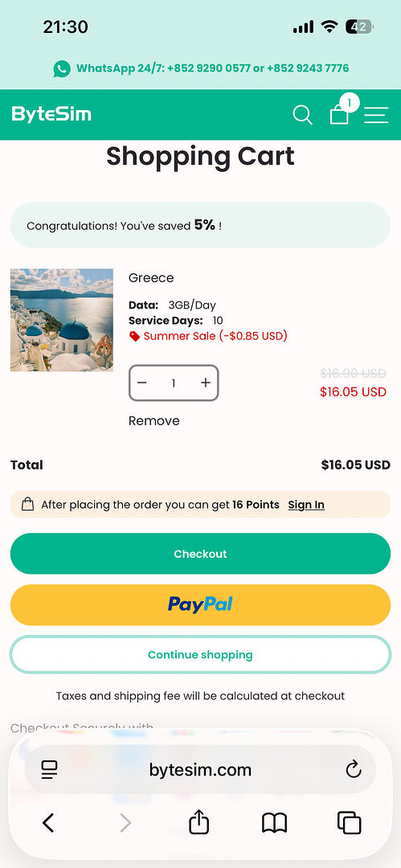Proceed with the Checkout button

tap(201, 554)
